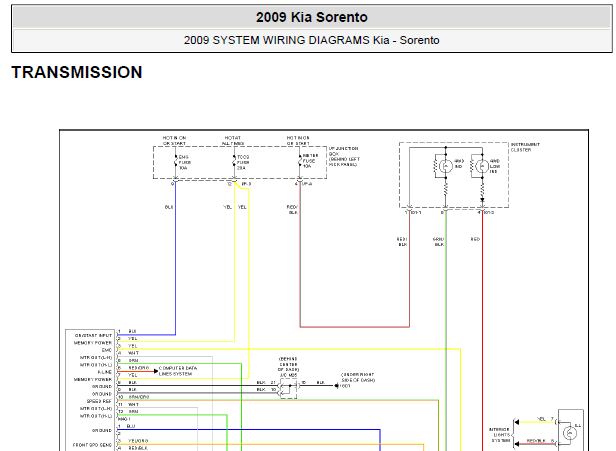Click the arrow pointing to COMPUTER DATA LINES

click(x=156, y=371)
